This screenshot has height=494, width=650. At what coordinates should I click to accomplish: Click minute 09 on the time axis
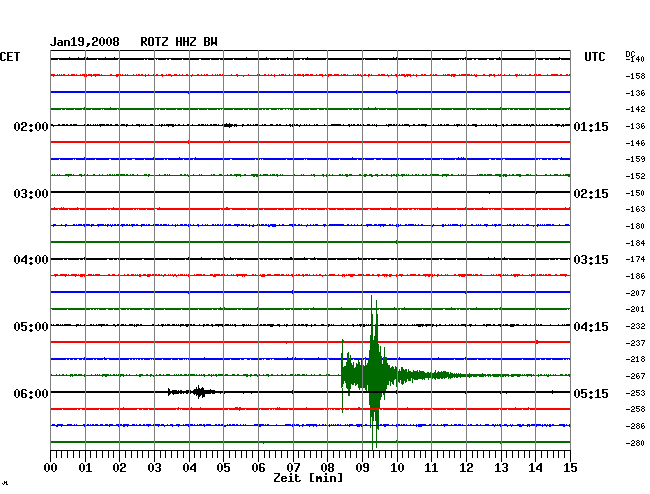coord(362,468)
